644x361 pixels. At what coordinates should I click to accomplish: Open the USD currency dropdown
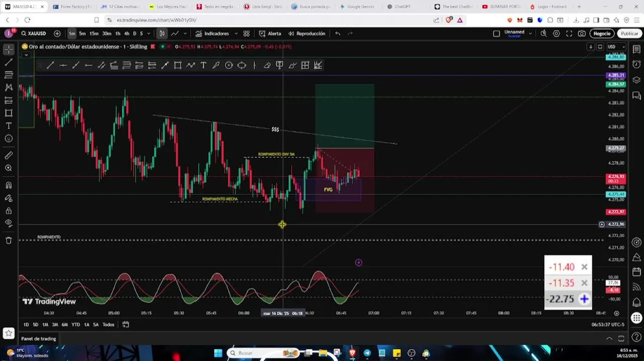coord(616,47)
